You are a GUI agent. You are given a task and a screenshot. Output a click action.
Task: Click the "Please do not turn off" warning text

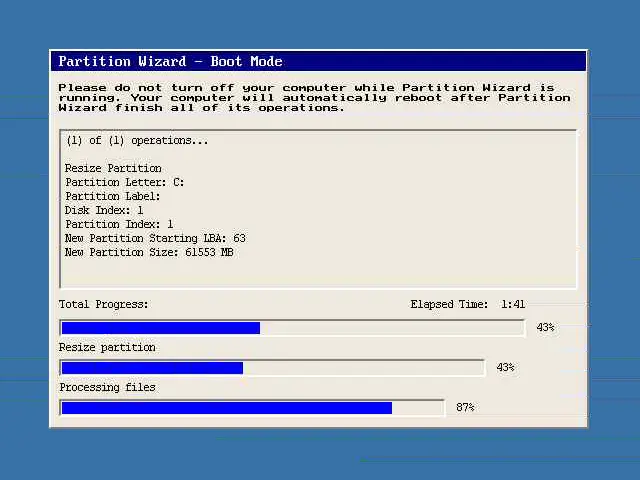pyautogui.click(x=314, y=98)
